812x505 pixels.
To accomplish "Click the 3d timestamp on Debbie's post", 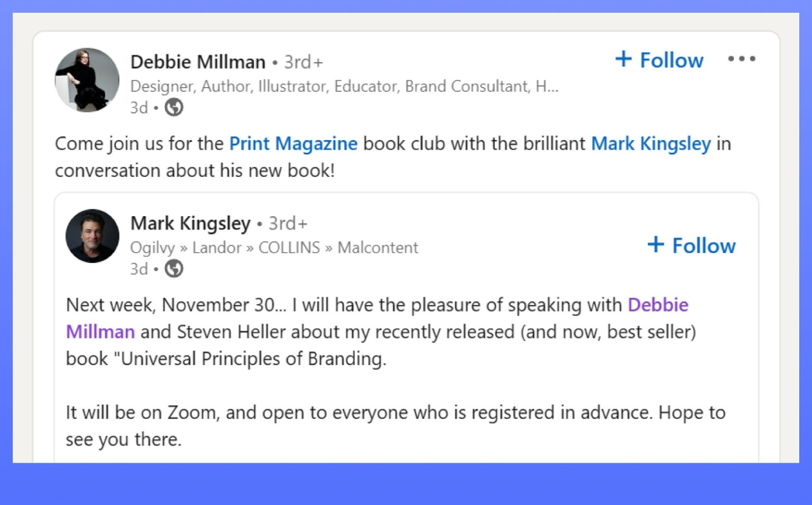I will point(139,107).
